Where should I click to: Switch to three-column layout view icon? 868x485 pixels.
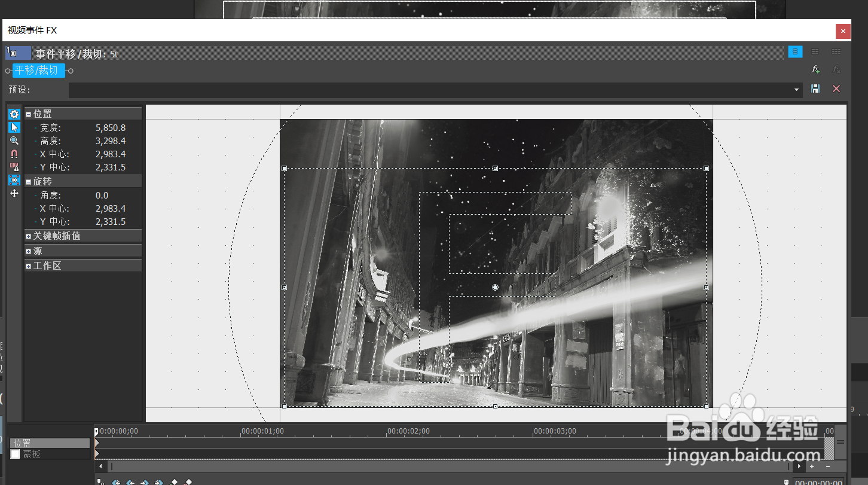pyautogui.click(x=836, y=52)
